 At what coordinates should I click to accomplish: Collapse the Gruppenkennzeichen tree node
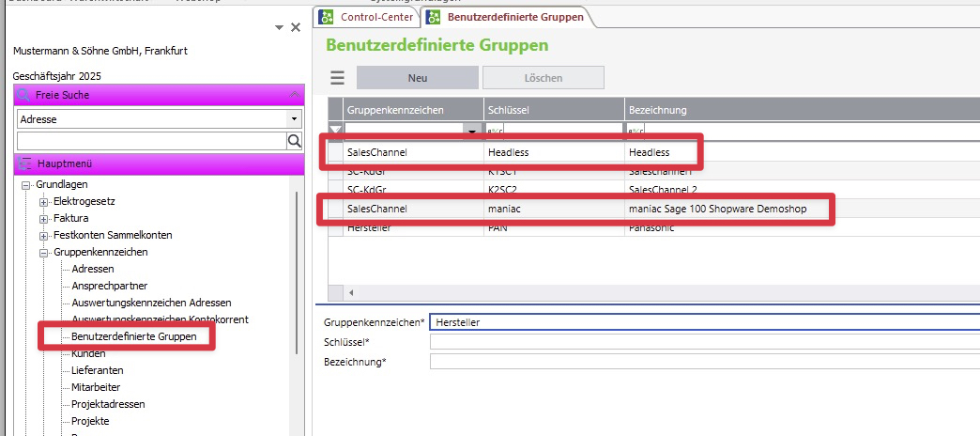[43, 252]
